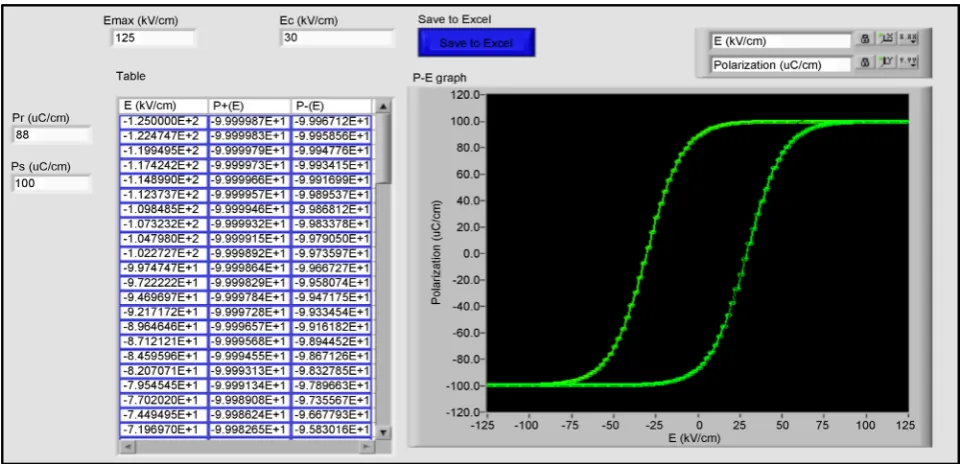Click the table vertical scrollbar thumb

[382, 148]
